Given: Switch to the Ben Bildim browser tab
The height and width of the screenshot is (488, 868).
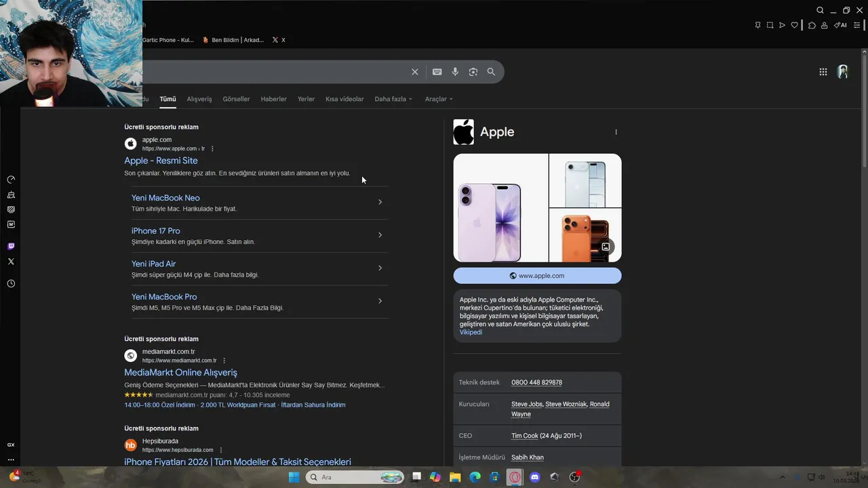Looking at the screenshot, I should [233, 40].
